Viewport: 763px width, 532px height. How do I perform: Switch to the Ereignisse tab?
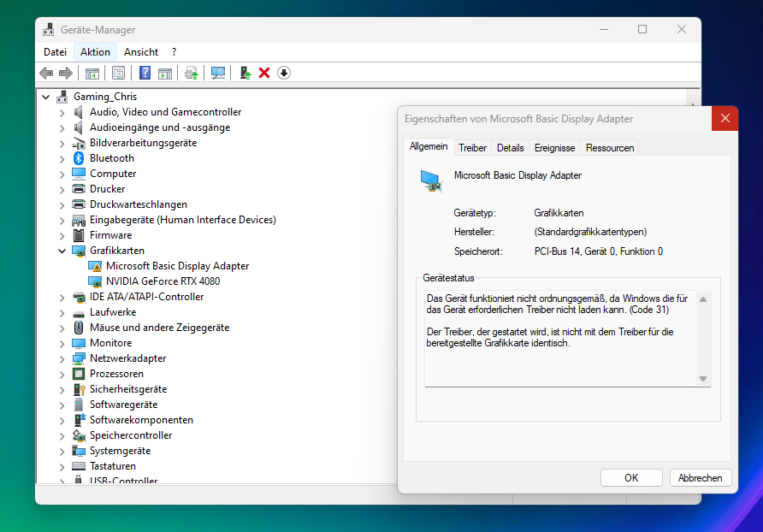(555, 148)
